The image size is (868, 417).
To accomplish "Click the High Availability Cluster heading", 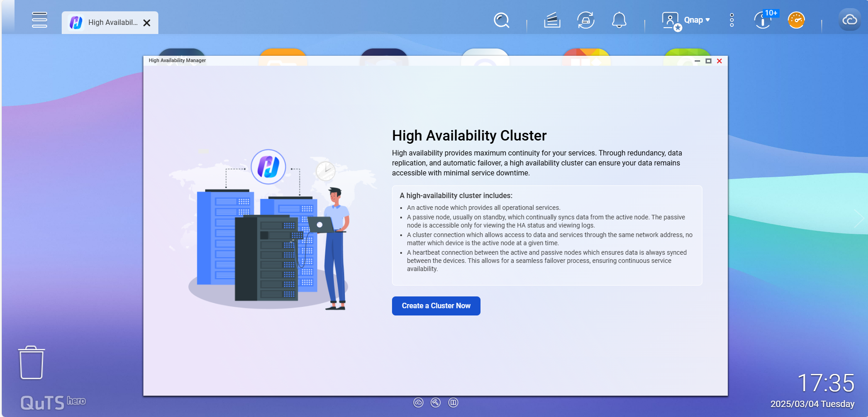I will pos(469,136).
